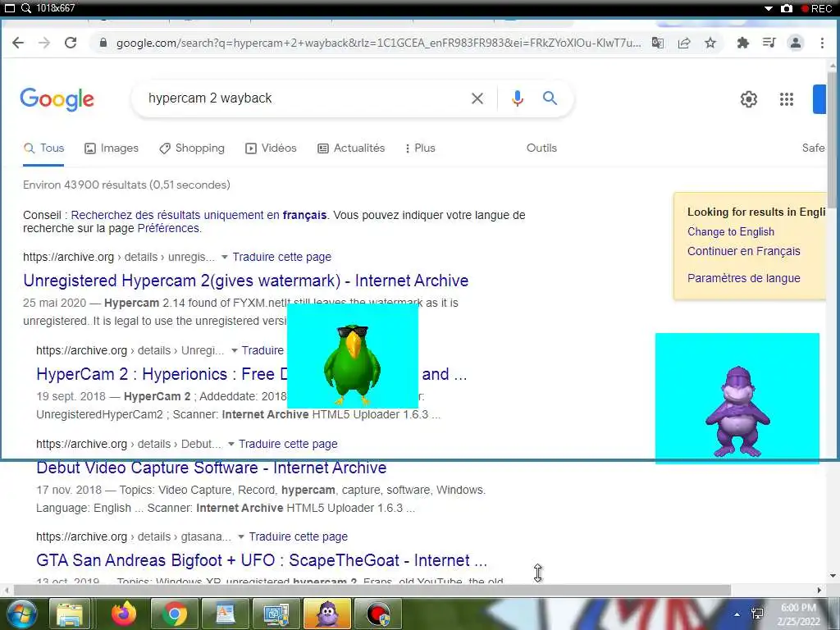Expand the arrow beside archive.org gtasana... URL
840x630 pixels.
click(x=241, y=536)
